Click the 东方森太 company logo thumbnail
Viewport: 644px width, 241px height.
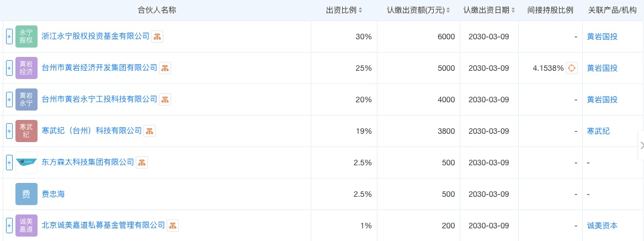pyautogui.click(x=26, y=163)
